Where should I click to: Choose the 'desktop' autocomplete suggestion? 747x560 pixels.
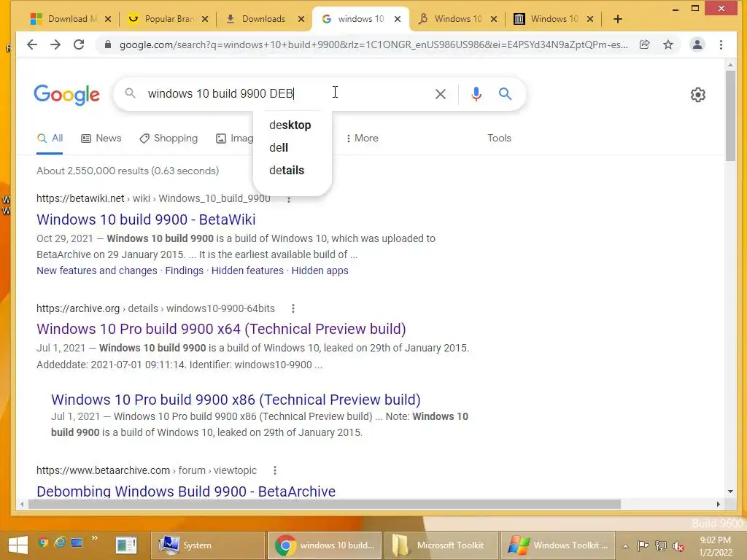[292, 125]
